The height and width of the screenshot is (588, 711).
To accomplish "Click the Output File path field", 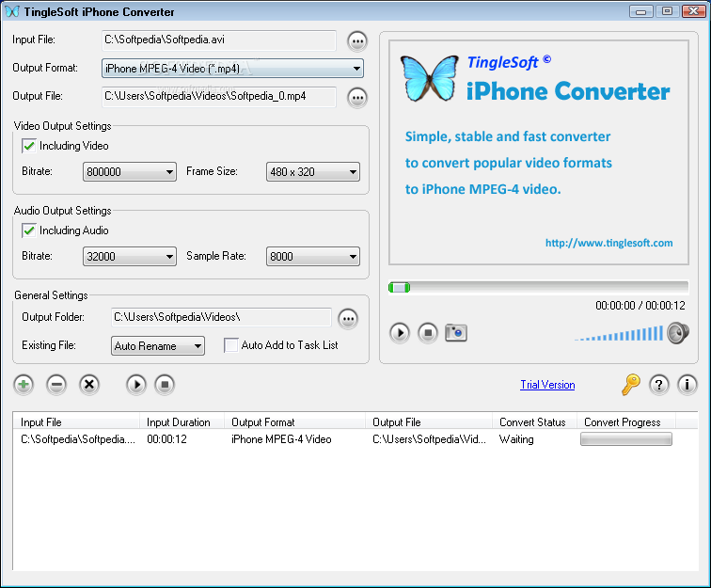I will (x=219, y=97).
